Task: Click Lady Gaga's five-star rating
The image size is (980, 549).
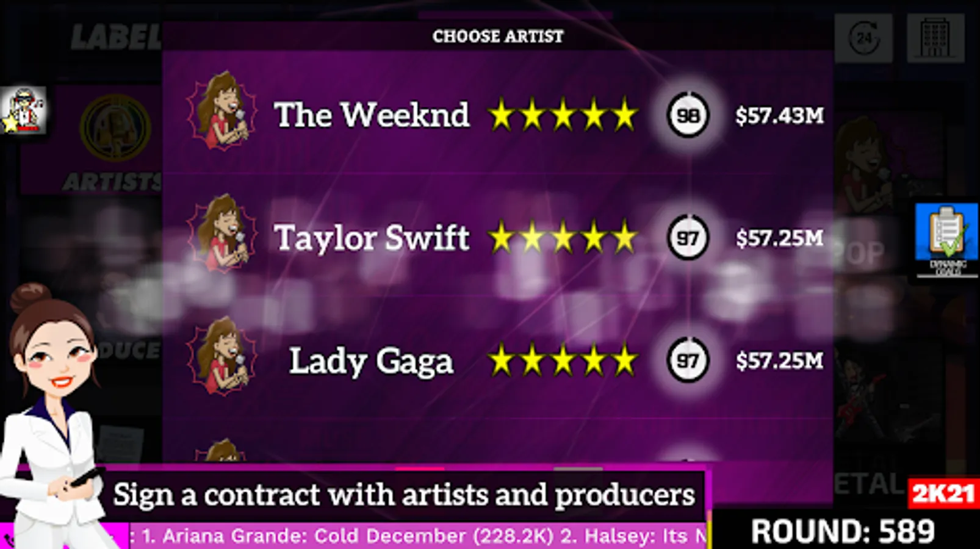Action: coord(563,360)
